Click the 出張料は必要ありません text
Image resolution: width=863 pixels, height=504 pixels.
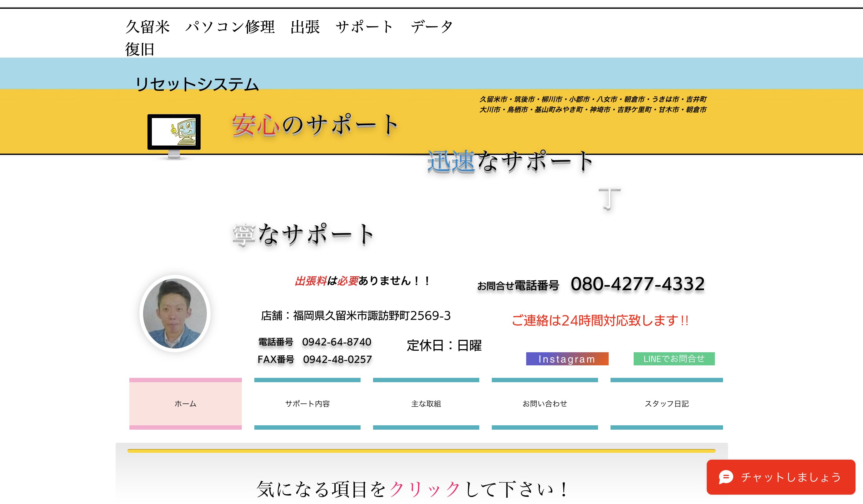point(362,281)
